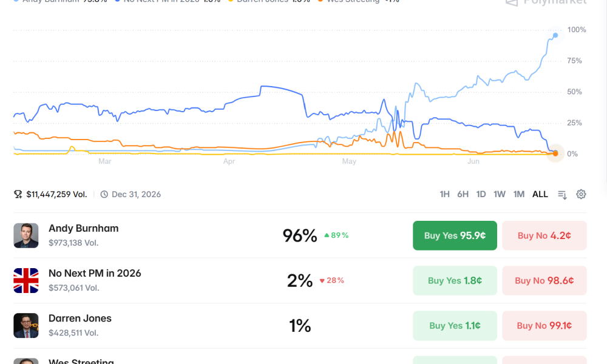607x364 pixels.
Task: Click the Darren Jones row title
Action: [x=80, y=318]
